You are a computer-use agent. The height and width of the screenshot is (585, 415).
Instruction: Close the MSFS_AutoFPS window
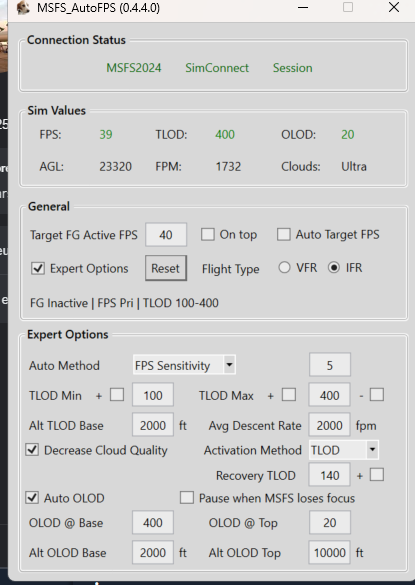coord(394,7)
